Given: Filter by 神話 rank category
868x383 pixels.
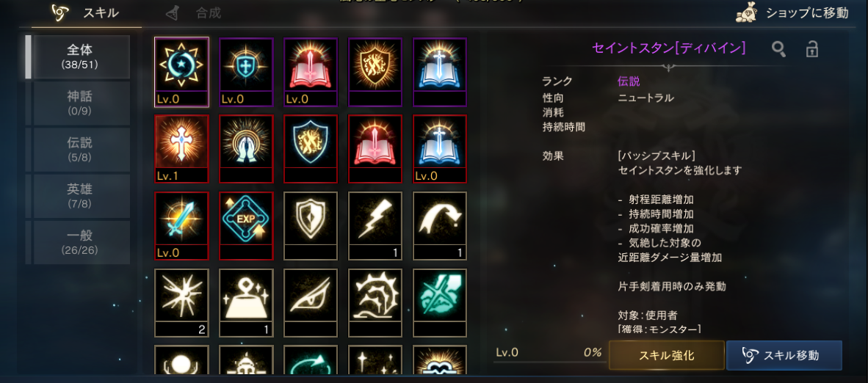Looking at the screenshot, I should pyautogui.click(x=81, y=103).
